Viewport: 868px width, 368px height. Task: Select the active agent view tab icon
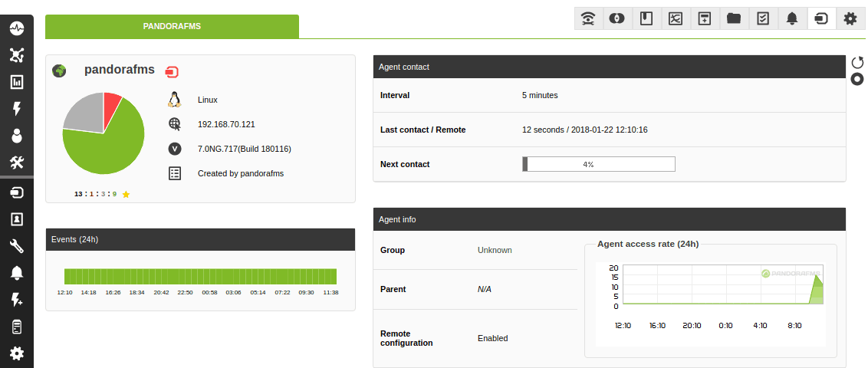pyautogui.click(x=821, y=19)
